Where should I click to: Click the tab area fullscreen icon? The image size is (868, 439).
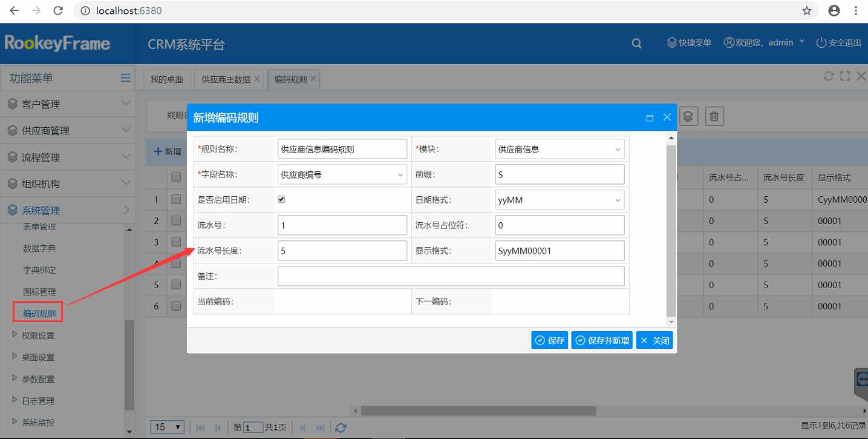click(x=845, y=76)
